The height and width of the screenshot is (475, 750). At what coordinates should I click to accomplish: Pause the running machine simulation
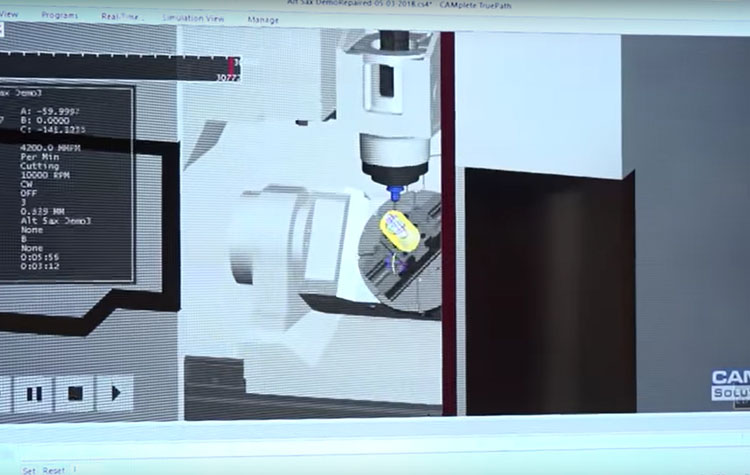[34, 393]
